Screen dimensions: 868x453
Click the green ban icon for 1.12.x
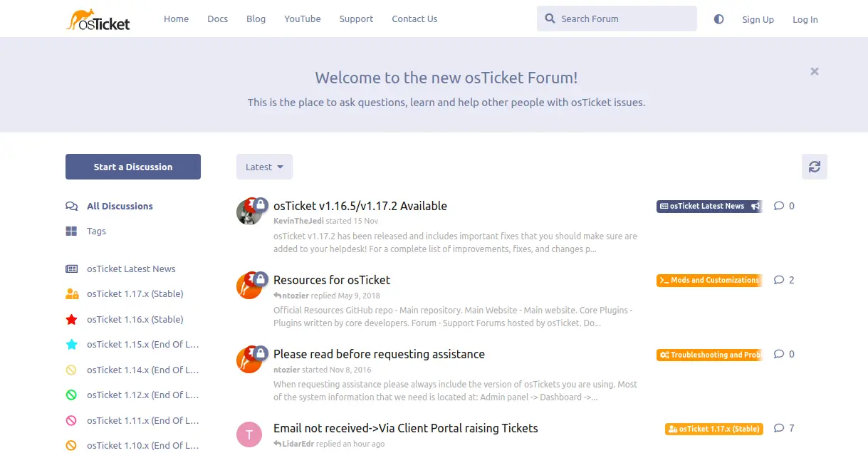71,395
